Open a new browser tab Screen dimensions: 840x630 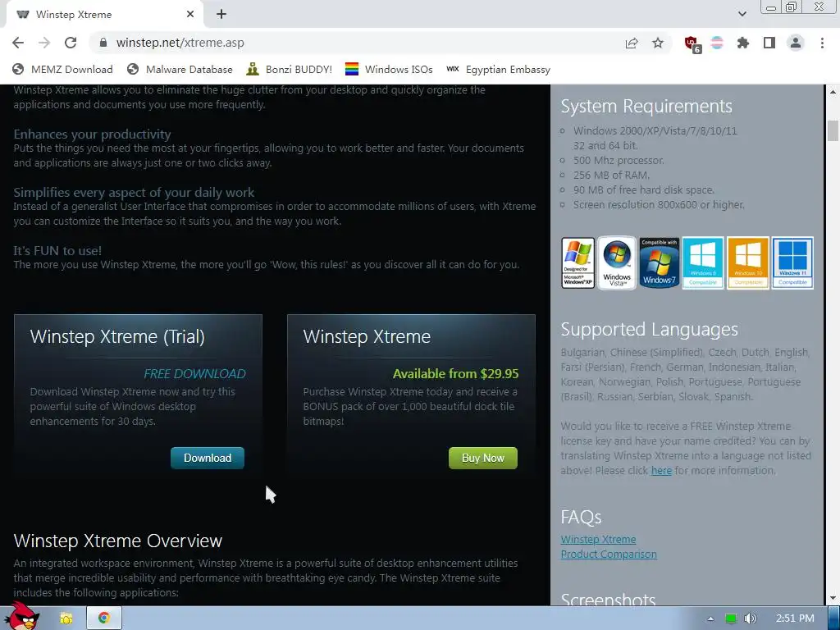(x=221, y=15)
